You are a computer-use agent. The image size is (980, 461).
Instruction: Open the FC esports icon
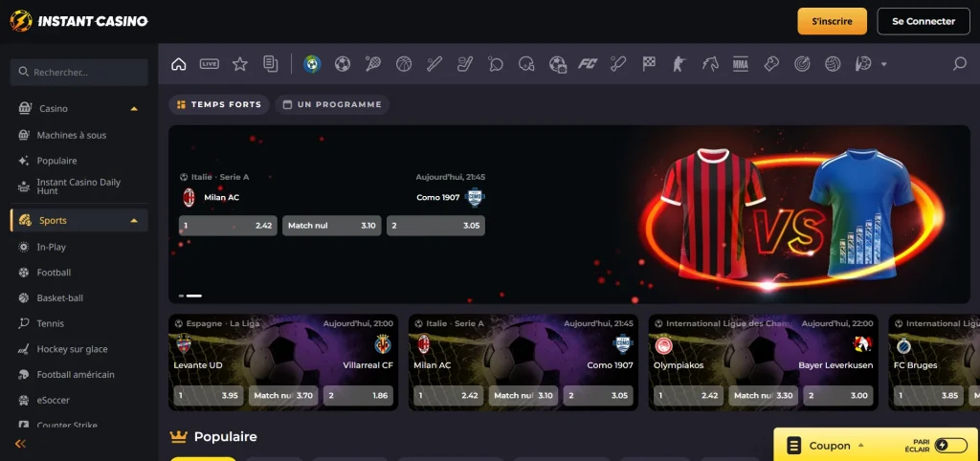click(x=587, y=64)
